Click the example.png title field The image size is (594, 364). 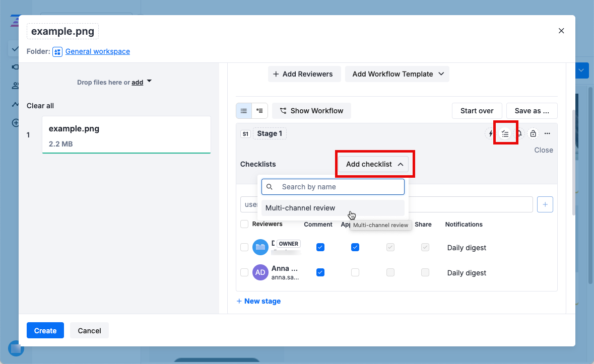(62, 31)
